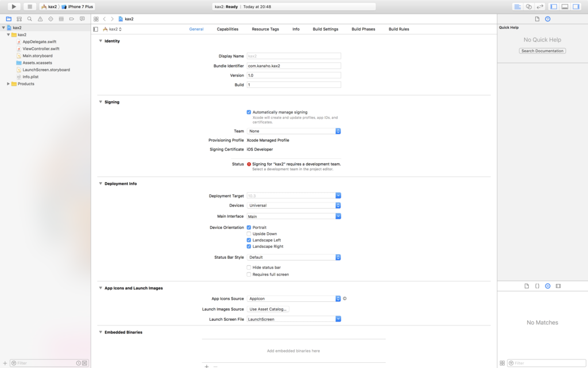Viewport: 588px width, 368px height.
Task: Disable Landscape Right orientation
Action: [x=249, y=246]
